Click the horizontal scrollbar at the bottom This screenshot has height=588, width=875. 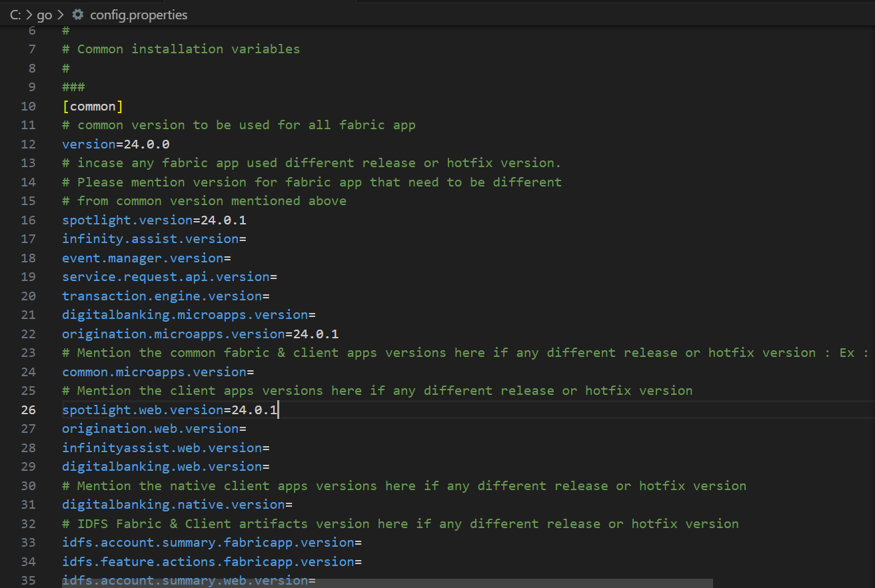coord(387,583)
